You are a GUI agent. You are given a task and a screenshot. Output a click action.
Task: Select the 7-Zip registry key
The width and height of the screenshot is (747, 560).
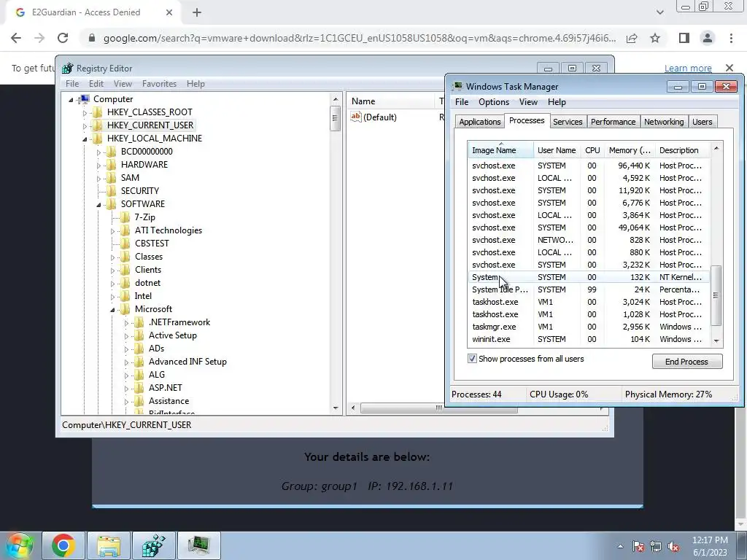pyautogui.click(x=145, y=217)
